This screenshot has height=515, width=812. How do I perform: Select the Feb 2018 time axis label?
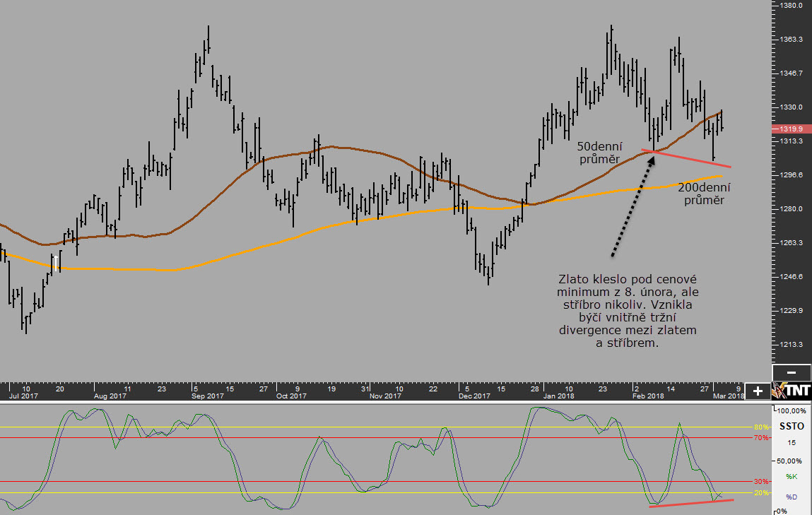click(x=648, y=396)
